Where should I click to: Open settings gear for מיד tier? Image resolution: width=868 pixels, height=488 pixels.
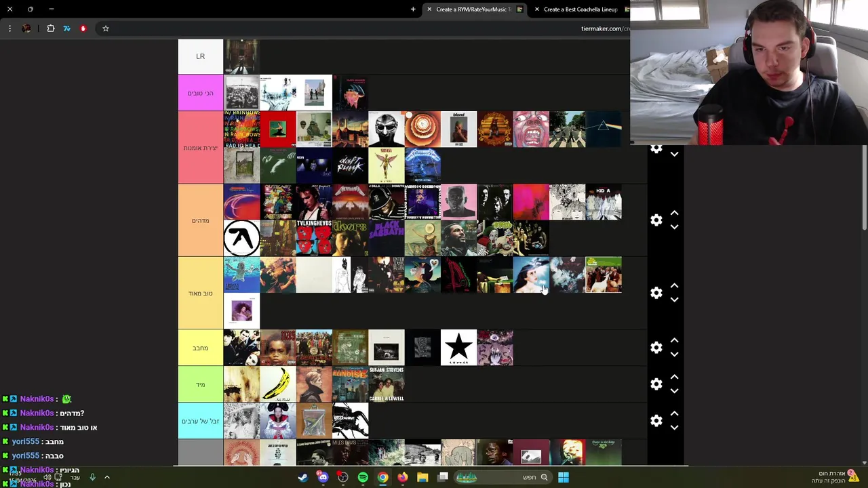pos(656,384)
